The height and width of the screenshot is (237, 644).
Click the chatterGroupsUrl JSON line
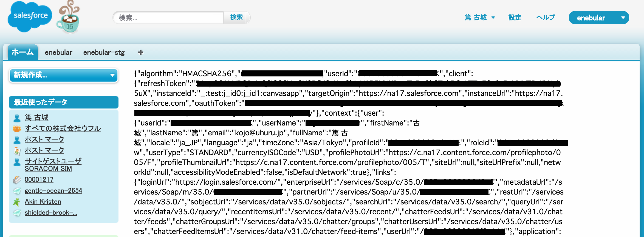click(348, 222)
